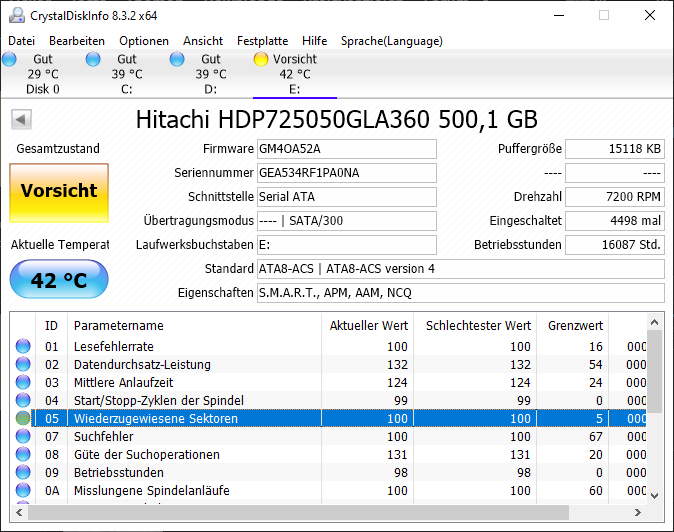Click the Standard field ATA8-ACS
The image size is (674, 532).
461,269
